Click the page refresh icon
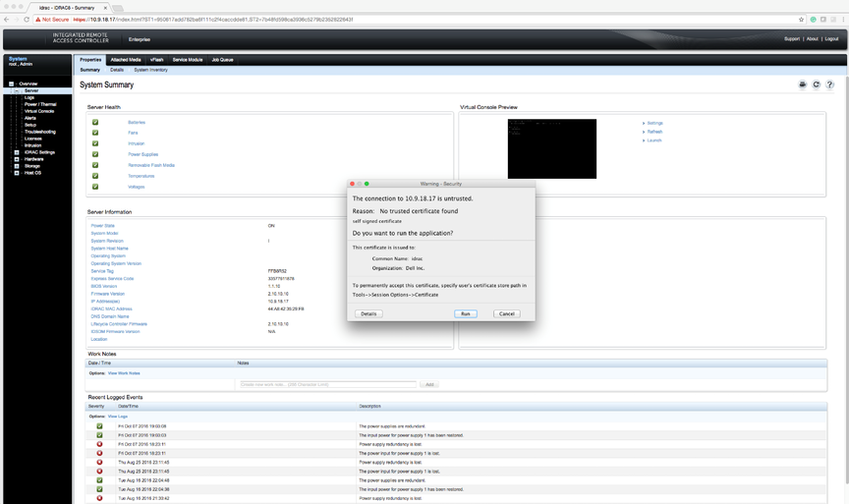This screenshot has height=504, width=849. click(816, 85)
